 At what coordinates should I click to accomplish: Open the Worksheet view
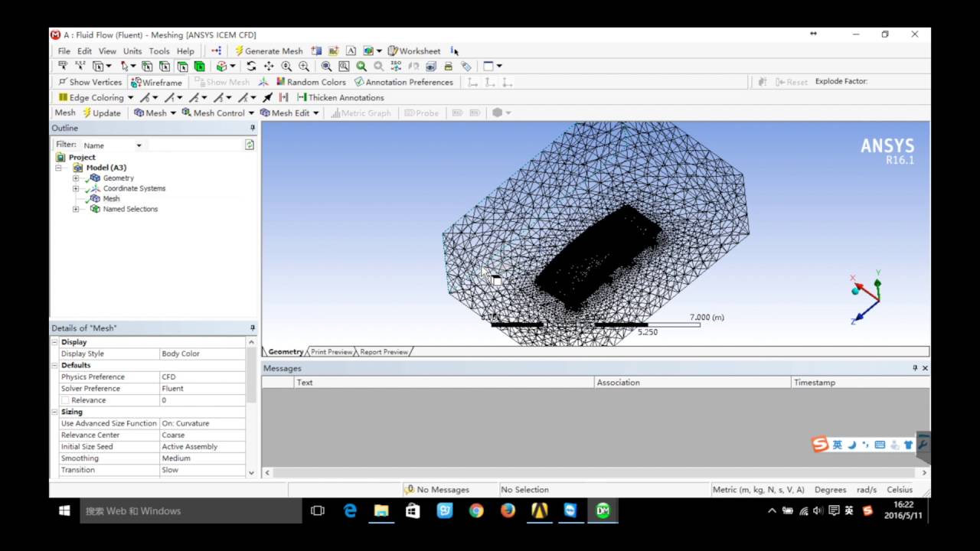[x=414, y=51]
